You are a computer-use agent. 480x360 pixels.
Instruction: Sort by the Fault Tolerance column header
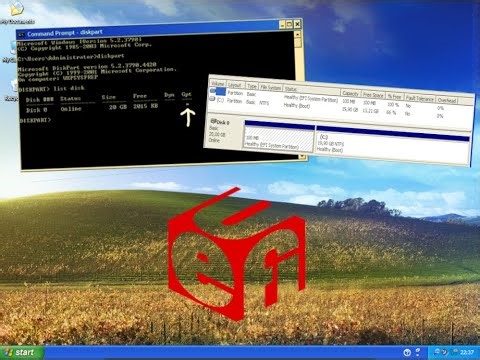pos(420,98)
